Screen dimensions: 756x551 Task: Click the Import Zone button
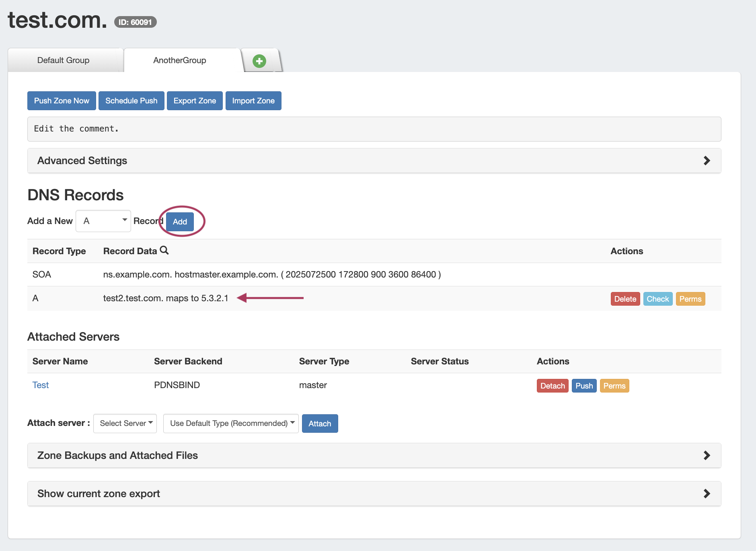[x=253, y=101]
